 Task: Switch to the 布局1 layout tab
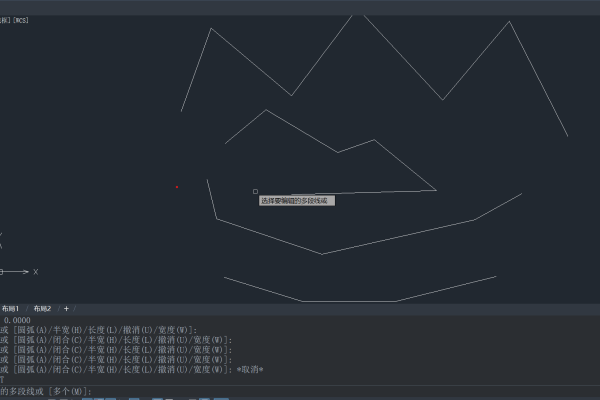pos(10,308)
